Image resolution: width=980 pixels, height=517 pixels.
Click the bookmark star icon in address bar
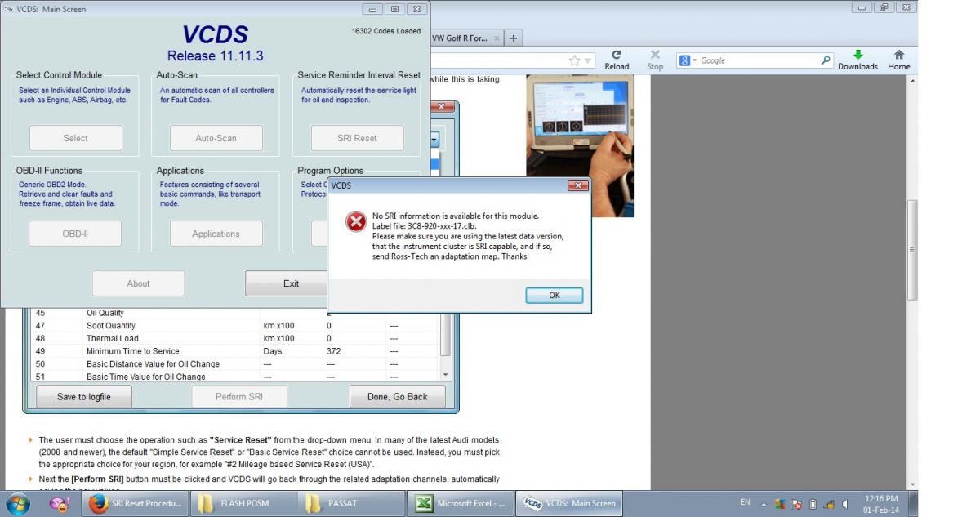click(575, 60)
